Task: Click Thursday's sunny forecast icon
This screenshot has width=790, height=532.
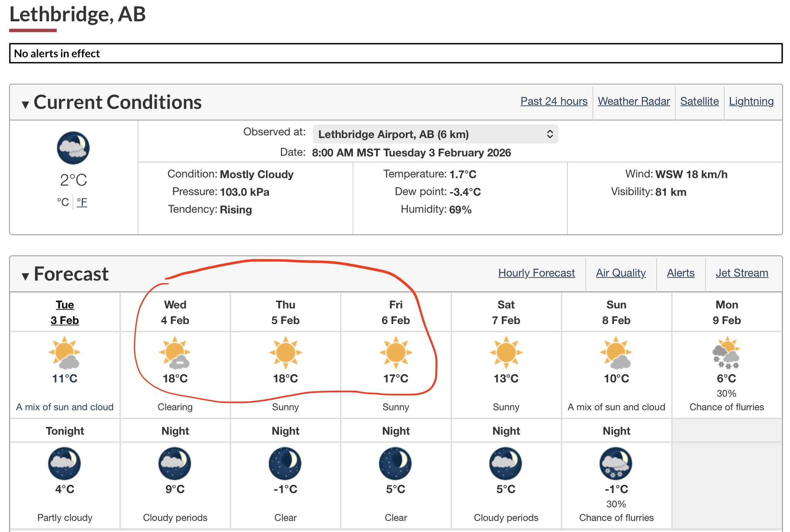Action: [x=285, y=352]
